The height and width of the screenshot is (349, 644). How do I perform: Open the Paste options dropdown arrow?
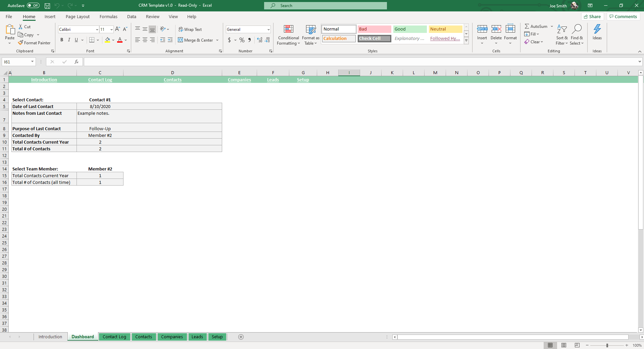point(10,43)
